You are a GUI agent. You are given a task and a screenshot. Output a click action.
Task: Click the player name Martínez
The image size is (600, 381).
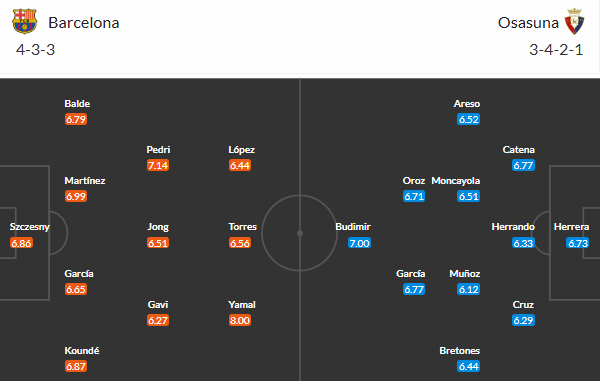pos(85,181)
